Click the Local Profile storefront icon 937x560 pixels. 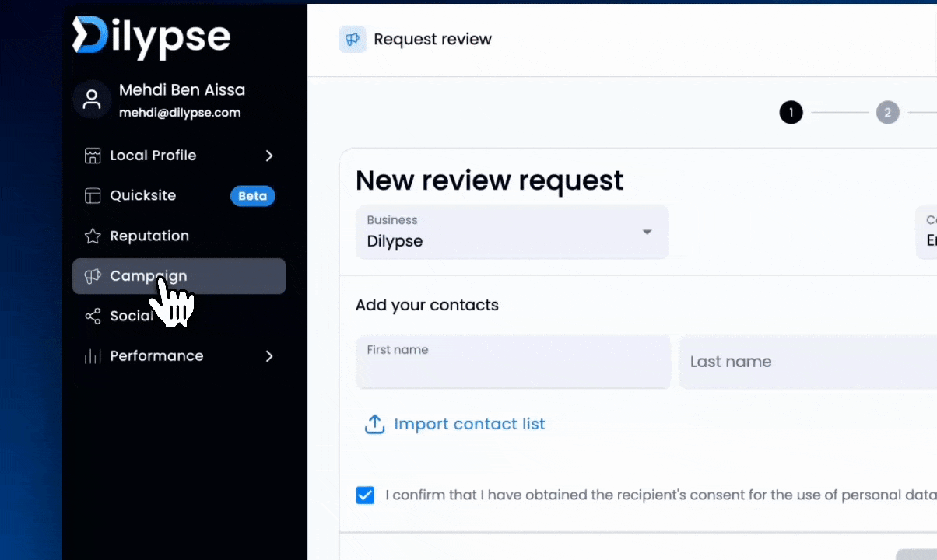point(93,156)
